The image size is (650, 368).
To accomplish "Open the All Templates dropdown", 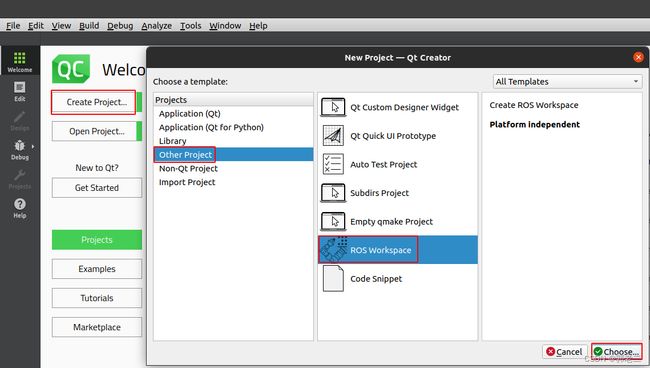I will pyautogui.click(x=567, y=81).
